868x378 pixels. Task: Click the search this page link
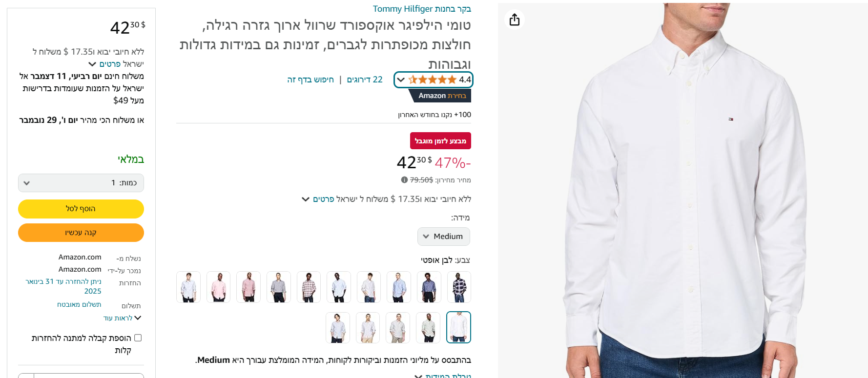(x=310, y=80)
